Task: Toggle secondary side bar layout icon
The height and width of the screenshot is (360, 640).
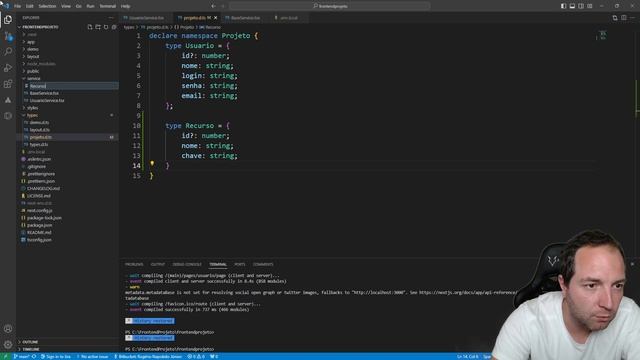Action: 581,6
